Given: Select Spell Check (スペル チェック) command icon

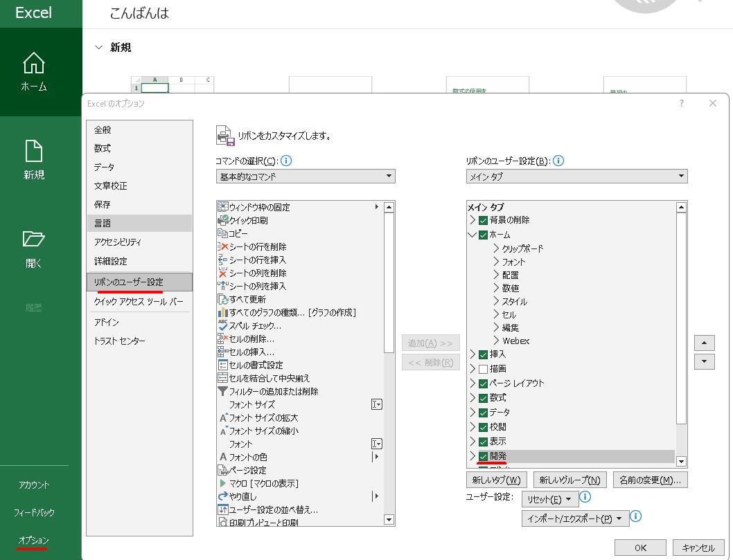Looking at the screenshot, I should [223, 325].
